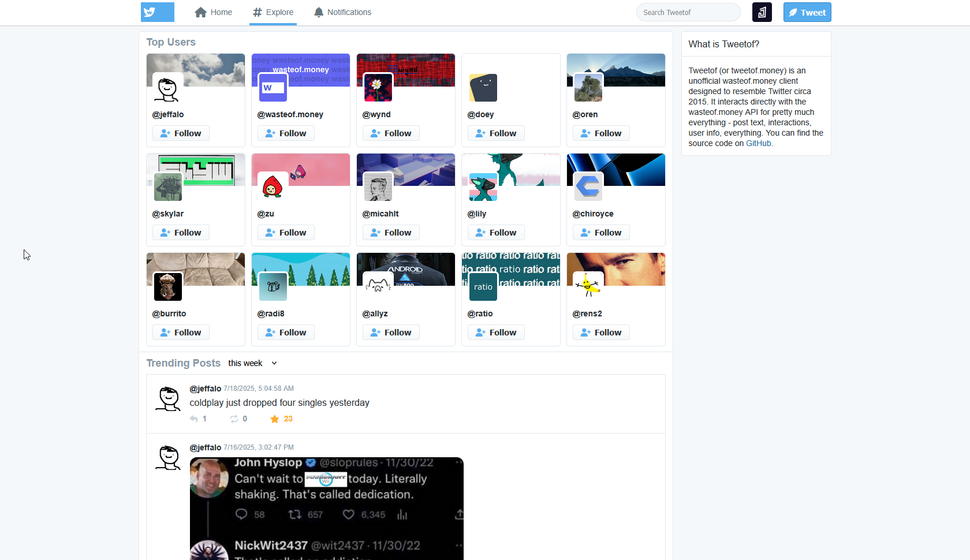Viewport: 970px width, 560px height.
Task: Follow @wasteof.money
Action: pos(286,133)
